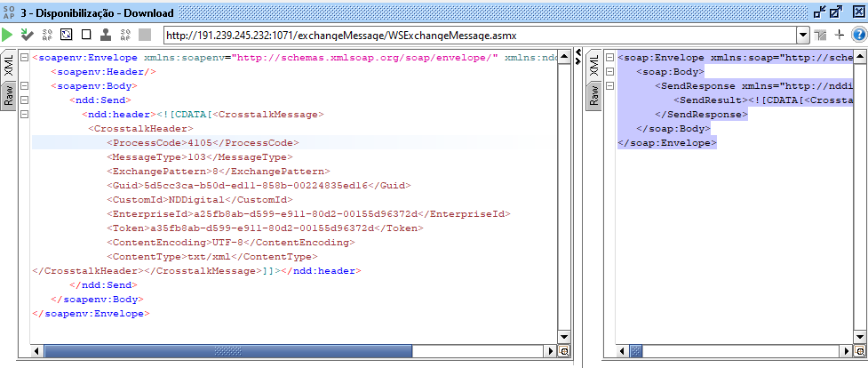Collapse the soapenv:Envelope node in request
Screen dimensions: 868x368
click(x=24, y=58)
